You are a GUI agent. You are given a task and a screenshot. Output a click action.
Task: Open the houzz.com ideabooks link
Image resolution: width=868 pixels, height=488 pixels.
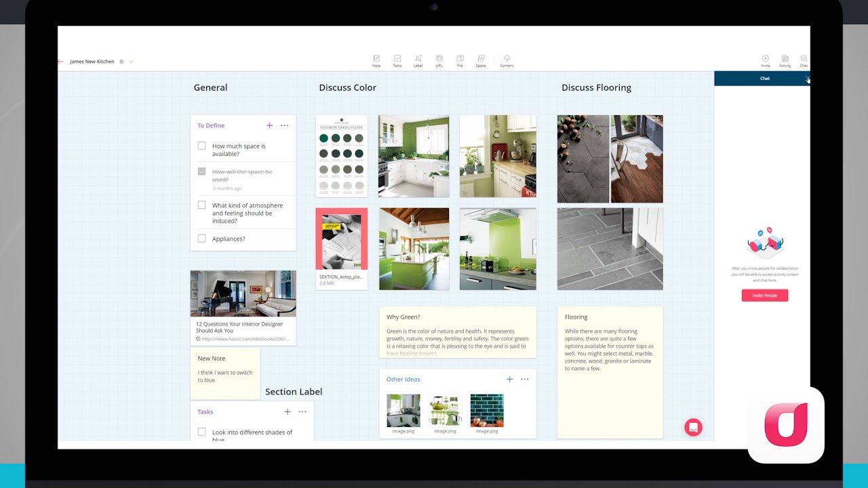(x=245, y=339)
